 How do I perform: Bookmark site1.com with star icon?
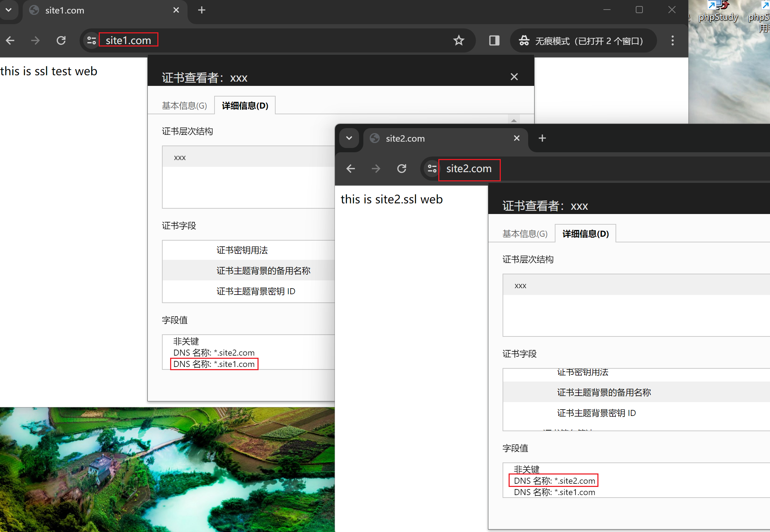(x=459, y=40)
